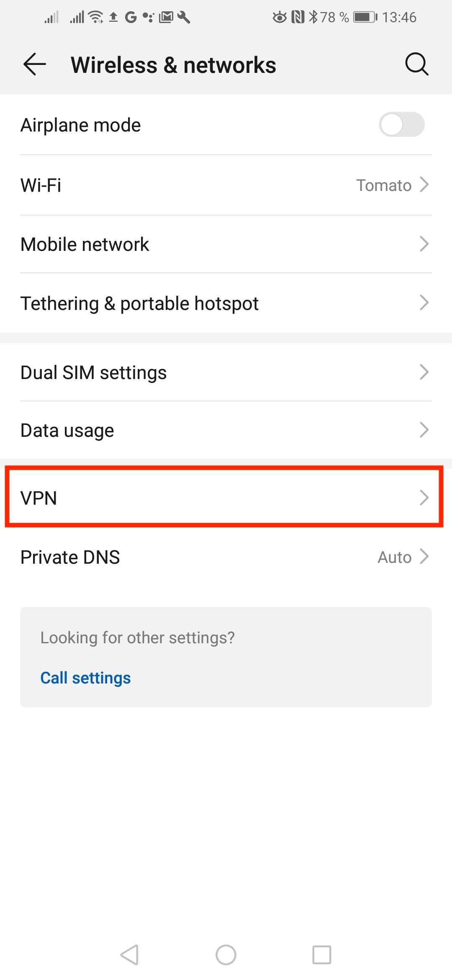The image size is (452, 980).
Task: Expand Wi-Fi settings via Tomato chevron
Action: [424, 185]
